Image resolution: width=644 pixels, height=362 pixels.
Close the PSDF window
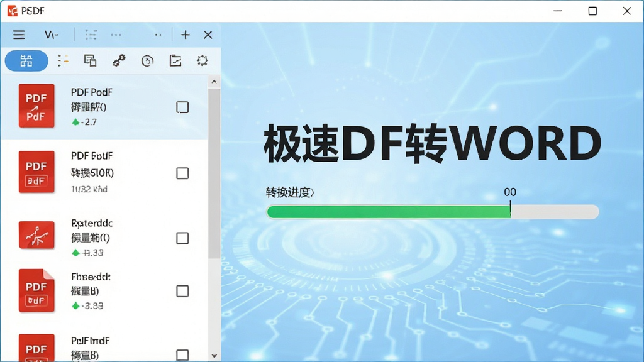pos(627,11)
